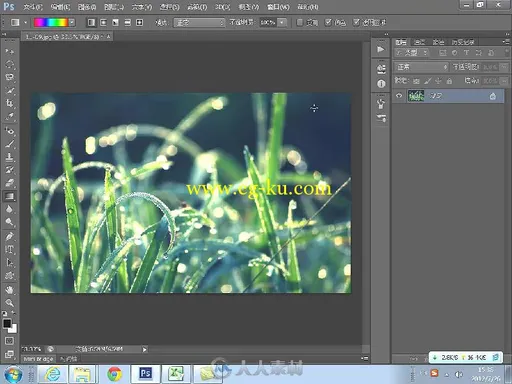
Task: Click the background color swatch
Action: tap(13, 329)
